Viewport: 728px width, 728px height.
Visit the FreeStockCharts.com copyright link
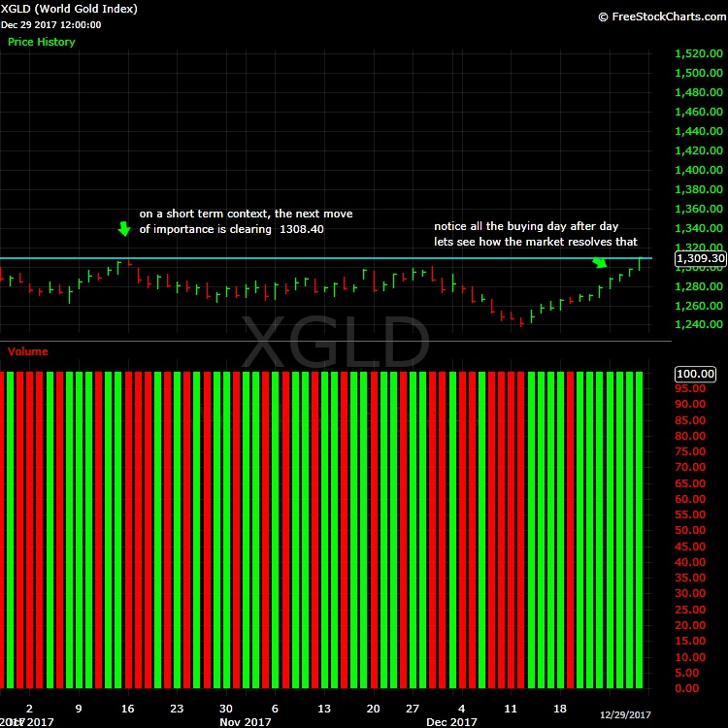pos(663,17)
